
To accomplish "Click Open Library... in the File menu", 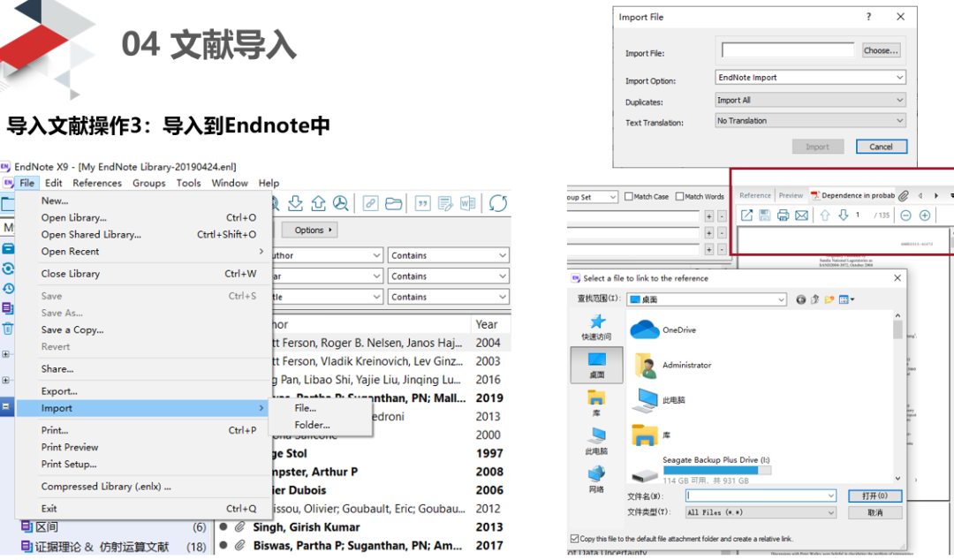I will pos(73,217).
